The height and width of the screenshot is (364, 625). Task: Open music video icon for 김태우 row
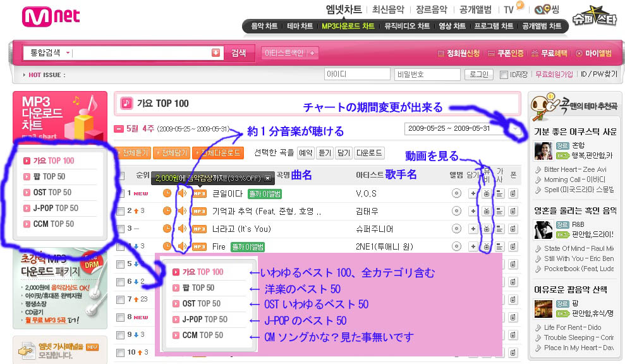[x=487, y=211]
